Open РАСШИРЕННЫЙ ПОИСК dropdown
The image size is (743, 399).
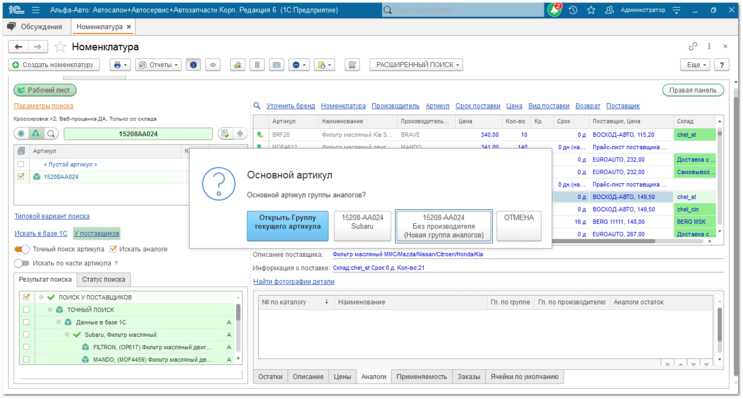(x=416, y=65)
